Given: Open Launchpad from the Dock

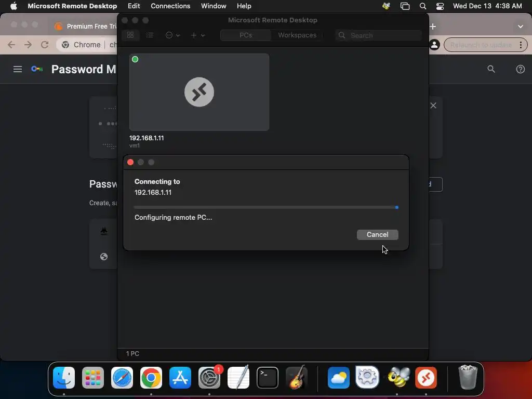Looking at the screenshot, I should point(93,378).
